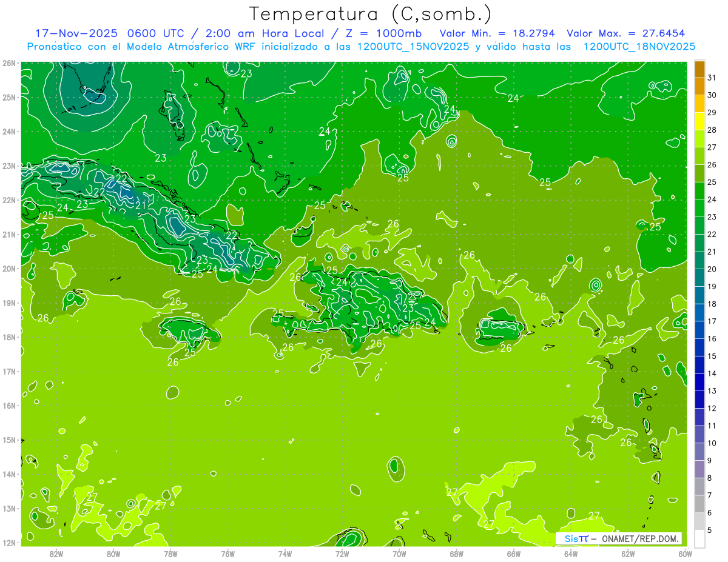This screenshot has width=728, height=562.
Task: Click the latitude axis label "14N"
Action: 8,474
